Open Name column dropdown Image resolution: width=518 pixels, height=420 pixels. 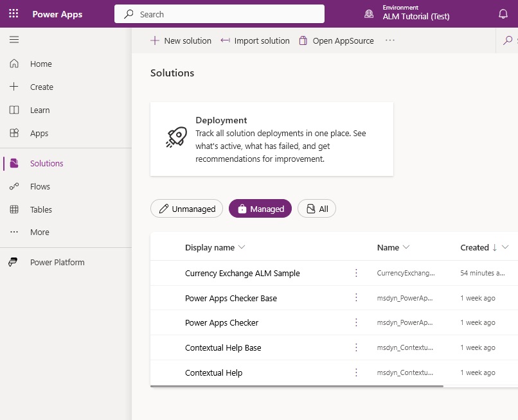point(406,247)
